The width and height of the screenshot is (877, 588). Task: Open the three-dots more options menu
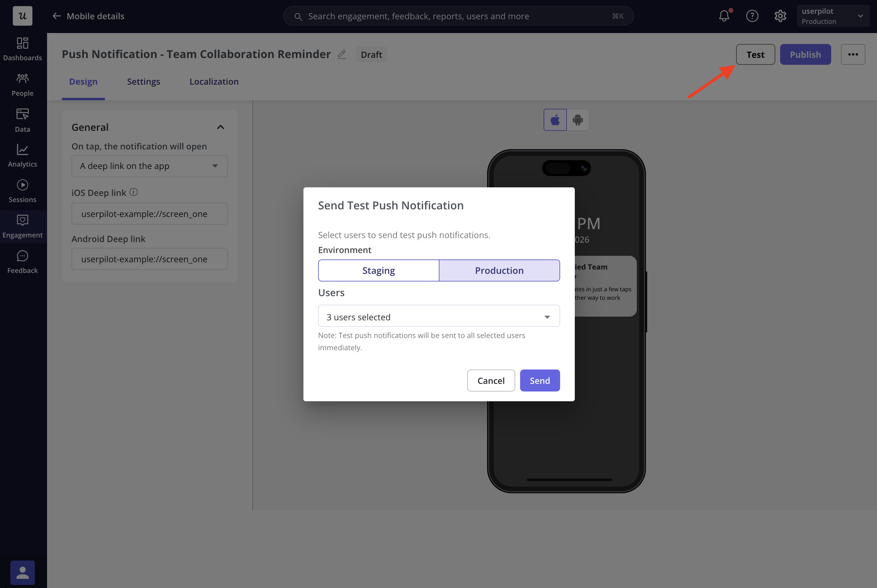[x=853, y=55]
